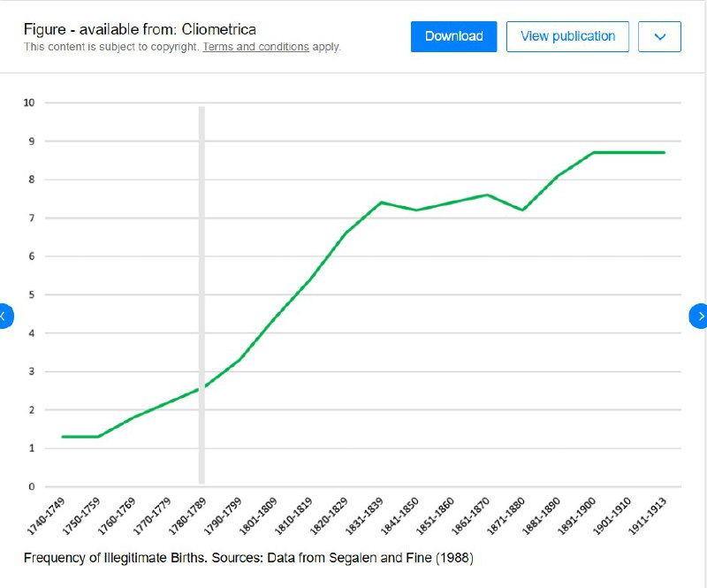Expand the chevron dropdown beside View publication
Screen dimensions: 707x588
[659, 36]
